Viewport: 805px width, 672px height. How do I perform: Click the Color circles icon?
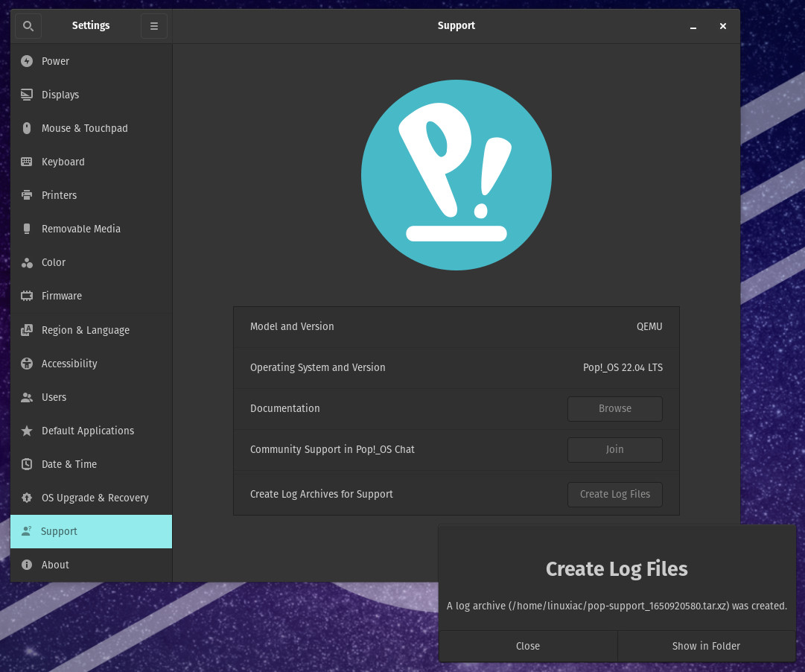point(27,262)
